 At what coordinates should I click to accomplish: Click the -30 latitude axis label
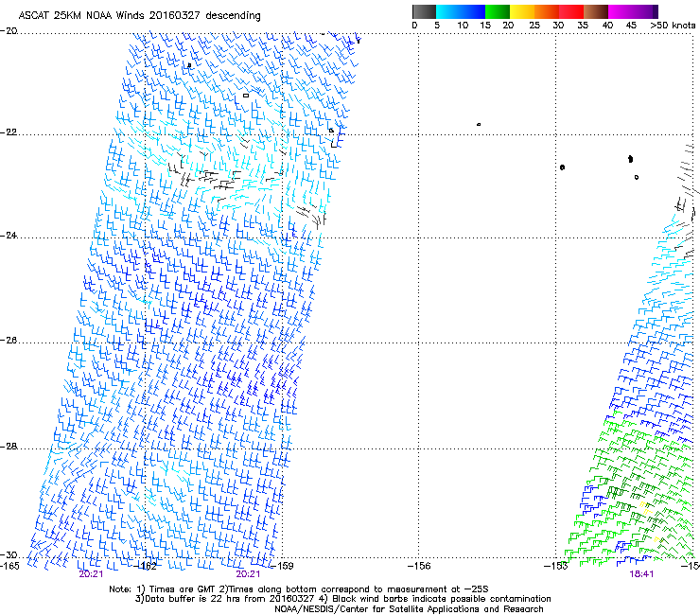9,555
